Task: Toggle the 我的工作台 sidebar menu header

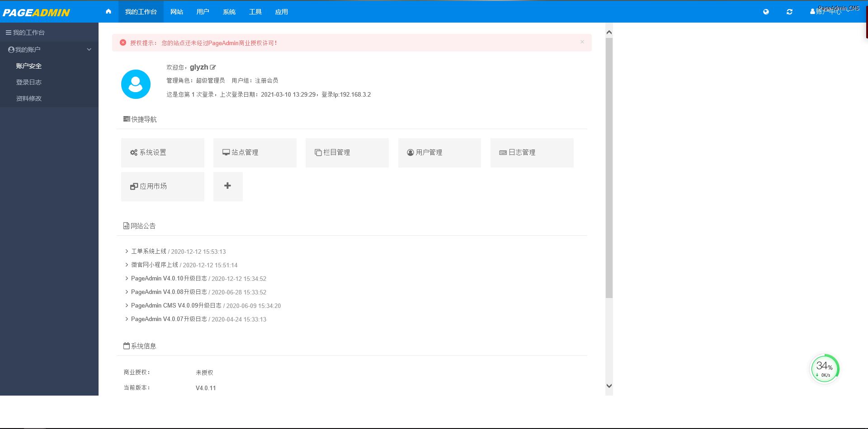Action: (49, 33)
